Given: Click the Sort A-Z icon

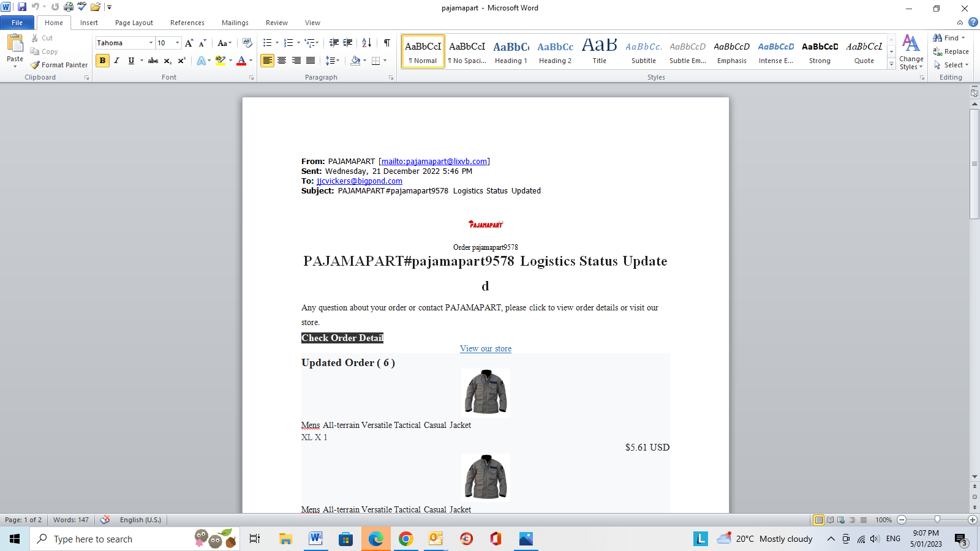Looking at the screenshot, I should point(366,43).
